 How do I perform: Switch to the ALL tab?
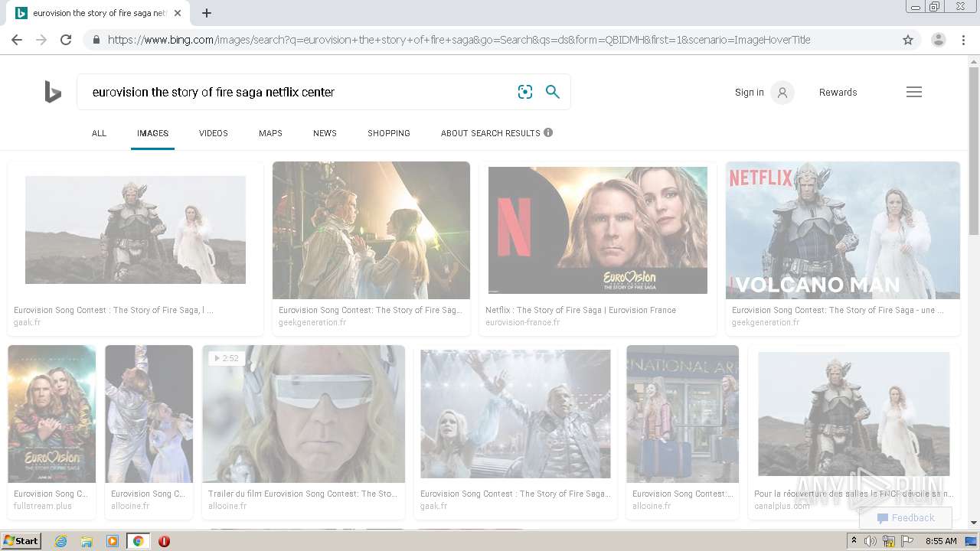[99, 133]
